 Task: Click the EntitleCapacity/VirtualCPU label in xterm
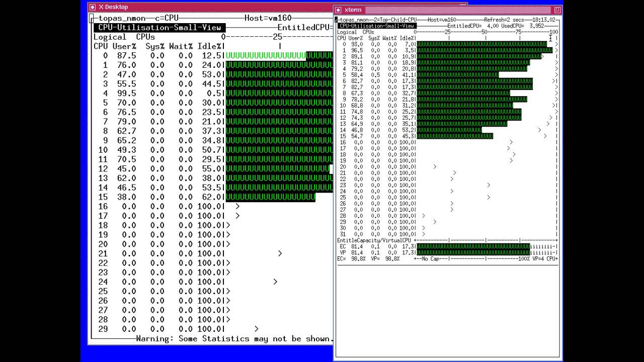click(374, 240)
